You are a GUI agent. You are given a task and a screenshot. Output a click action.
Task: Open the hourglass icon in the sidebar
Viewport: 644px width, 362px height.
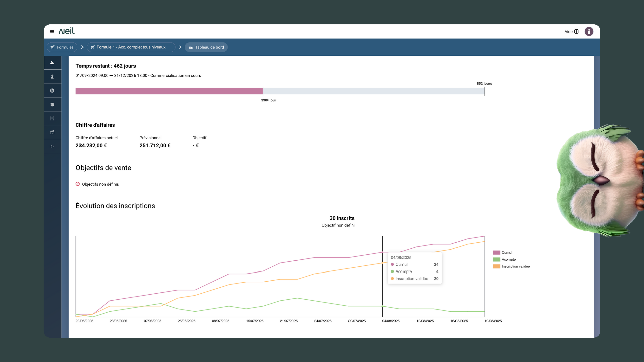tap(52, 77)
